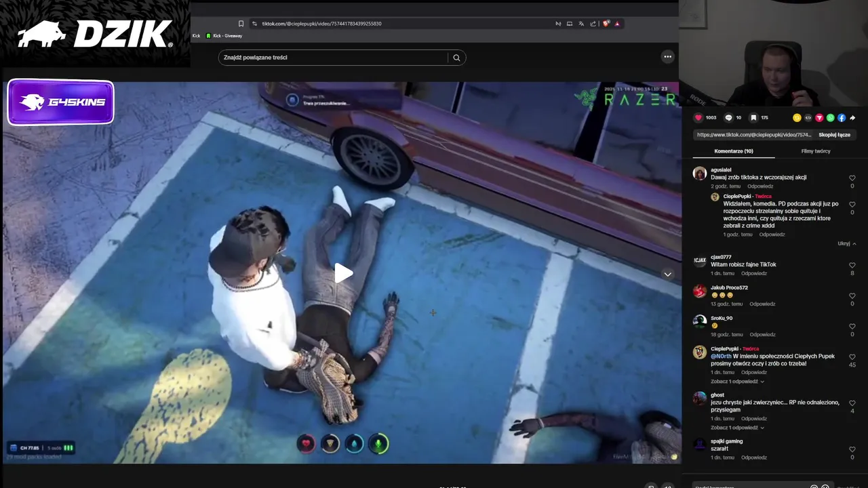Like SroKu_90's comment
Screen dimensions: 868x488
coord(852,327)
